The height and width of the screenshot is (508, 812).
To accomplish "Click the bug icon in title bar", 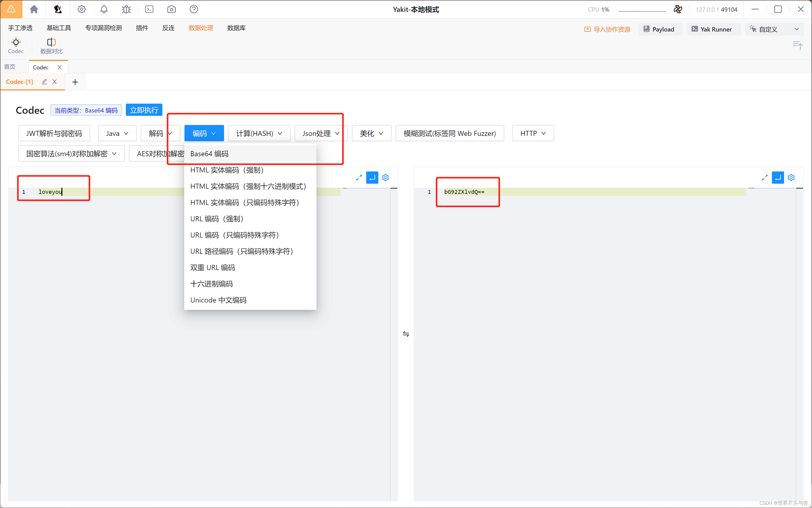I will pyautogui.click(x=126, y=9).
